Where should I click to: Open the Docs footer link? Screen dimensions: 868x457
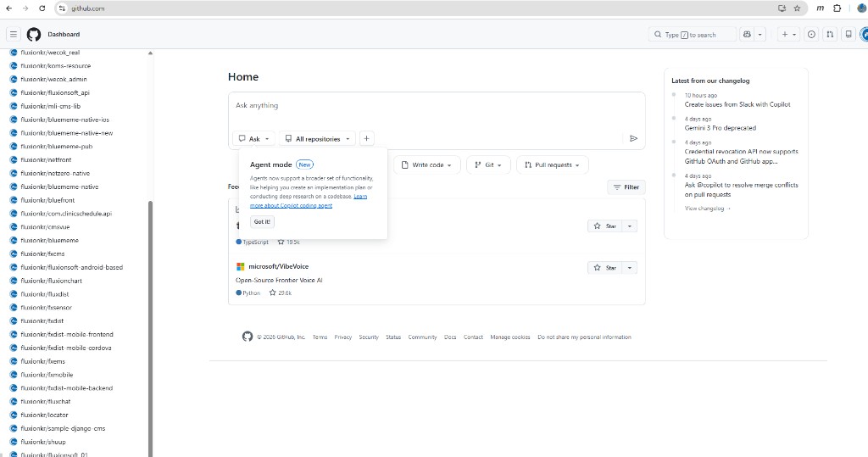[x=450, y=337]
